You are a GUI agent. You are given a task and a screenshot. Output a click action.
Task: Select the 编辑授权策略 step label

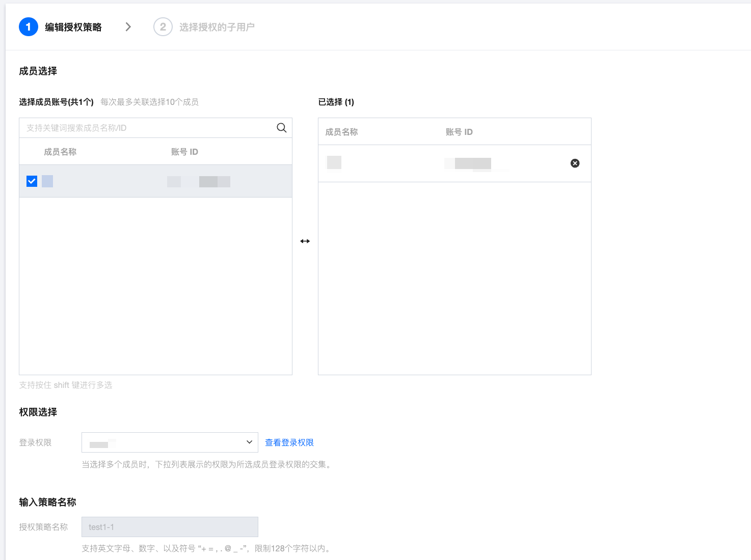[x=73, y=27]
